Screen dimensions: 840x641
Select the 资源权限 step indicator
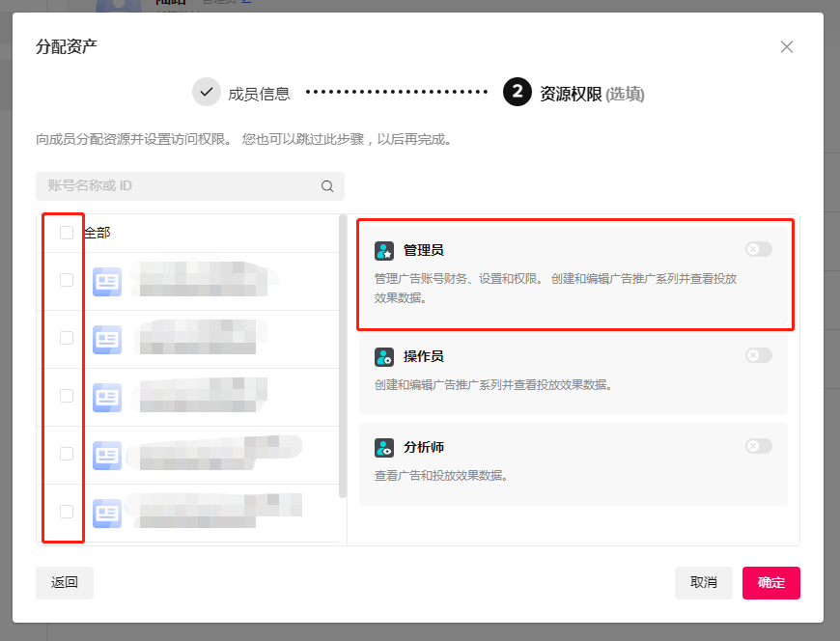click(592, 95)
